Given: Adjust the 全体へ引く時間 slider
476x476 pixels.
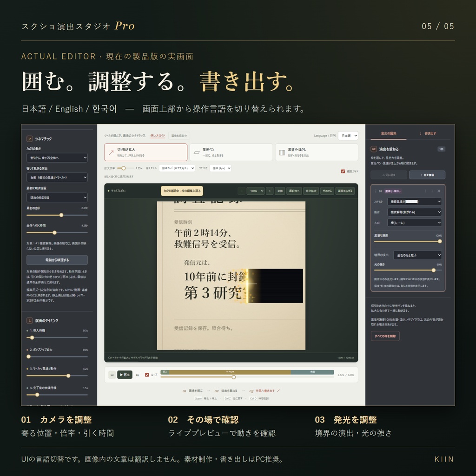Looking at the screenshot, I should [57, 232].
